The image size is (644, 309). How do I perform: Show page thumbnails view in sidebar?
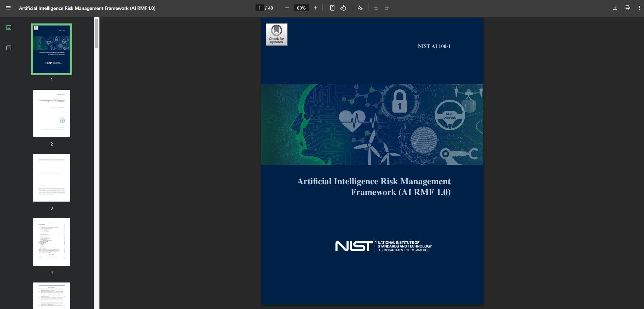[x=9, y=28]
